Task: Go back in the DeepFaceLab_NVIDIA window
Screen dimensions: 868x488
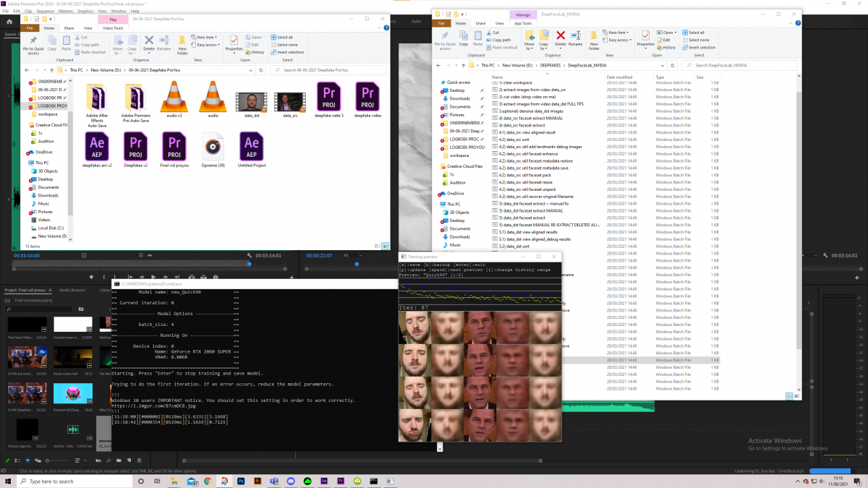Action: click(440, 65)
